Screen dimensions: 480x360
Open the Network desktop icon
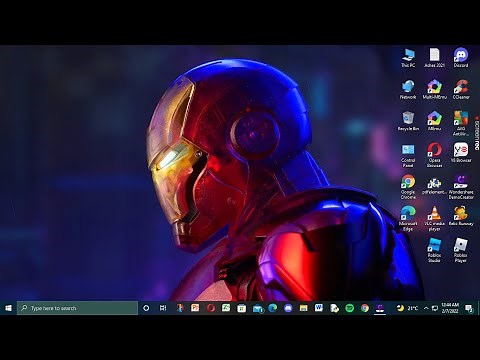(x=408, y=90)
